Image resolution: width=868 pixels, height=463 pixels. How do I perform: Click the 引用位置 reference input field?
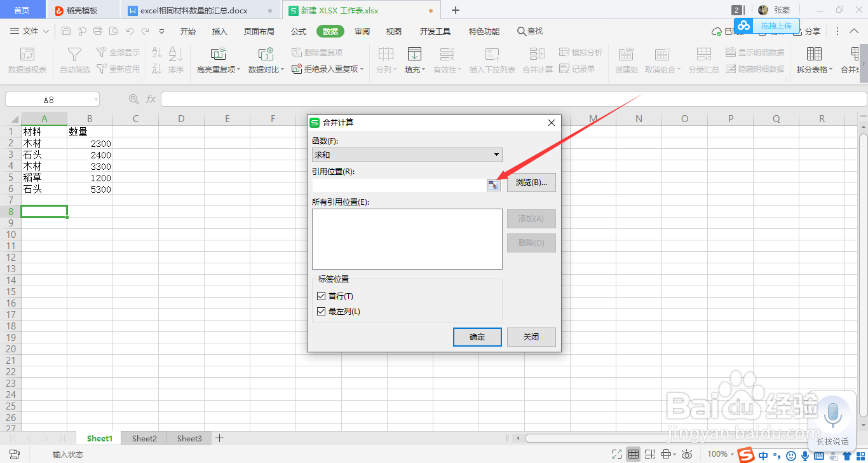coord(399,184)
